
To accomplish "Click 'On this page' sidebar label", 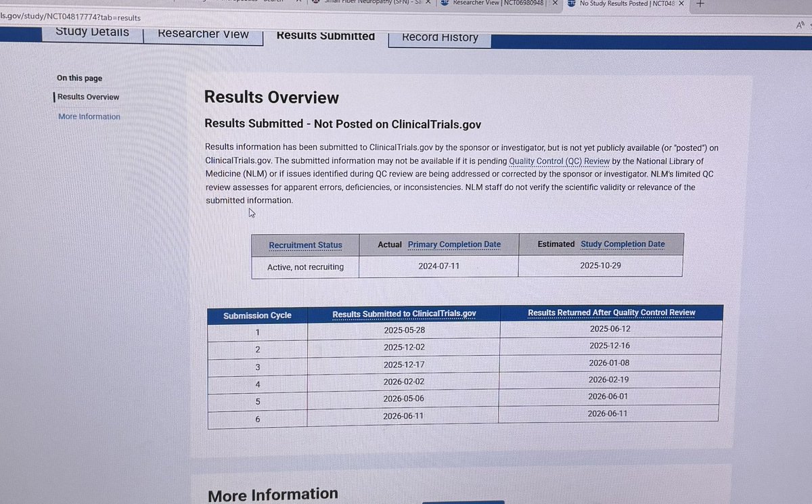I will click(79, 78).
